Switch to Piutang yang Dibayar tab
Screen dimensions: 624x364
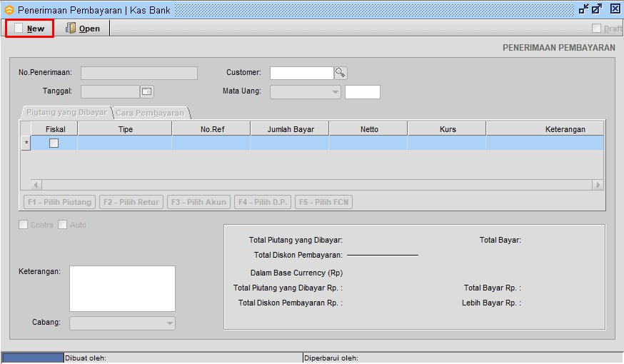pos(66,113)
